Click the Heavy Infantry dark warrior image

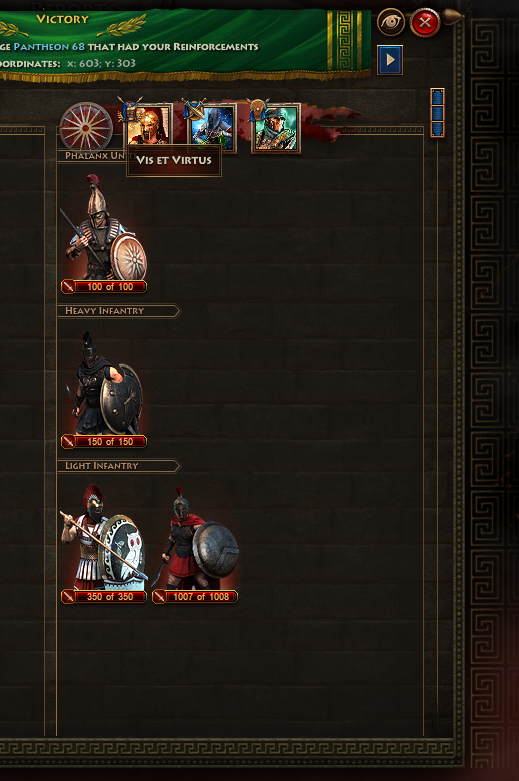pyautogui.click(x=106, y=384)
